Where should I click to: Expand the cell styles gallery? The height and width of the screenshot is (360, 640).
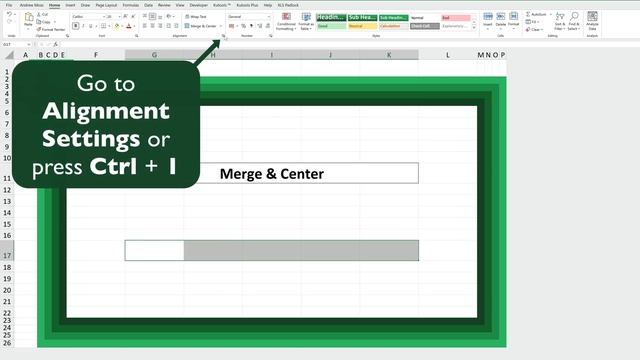click(x=474, y=28)
